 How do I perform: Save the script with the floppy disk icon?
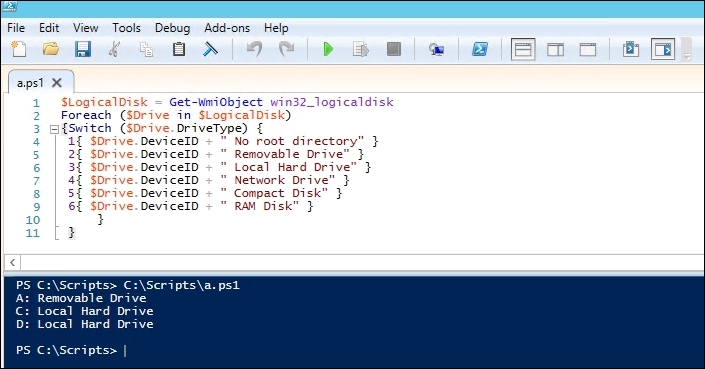pos(83,49)
